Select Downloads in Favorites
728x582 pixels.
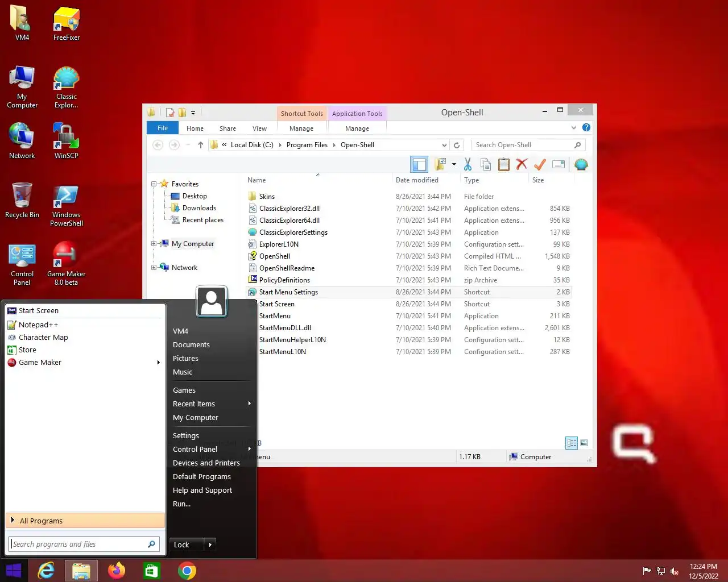coord(199,208)
